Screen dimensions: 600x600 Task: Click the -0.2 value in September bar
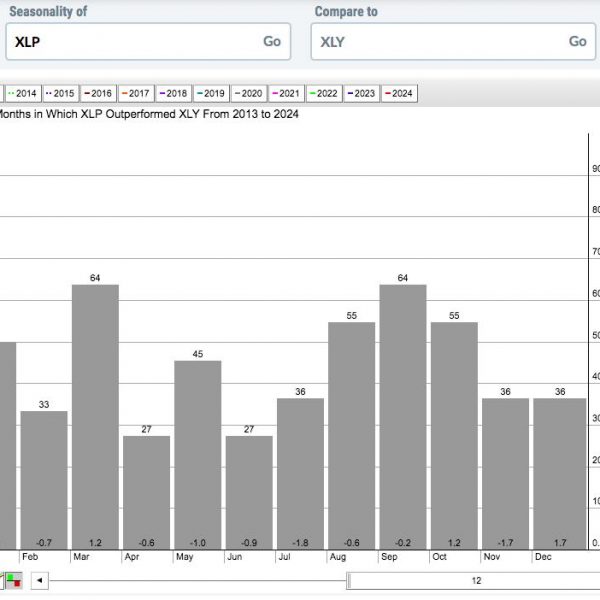coord(403,543)
